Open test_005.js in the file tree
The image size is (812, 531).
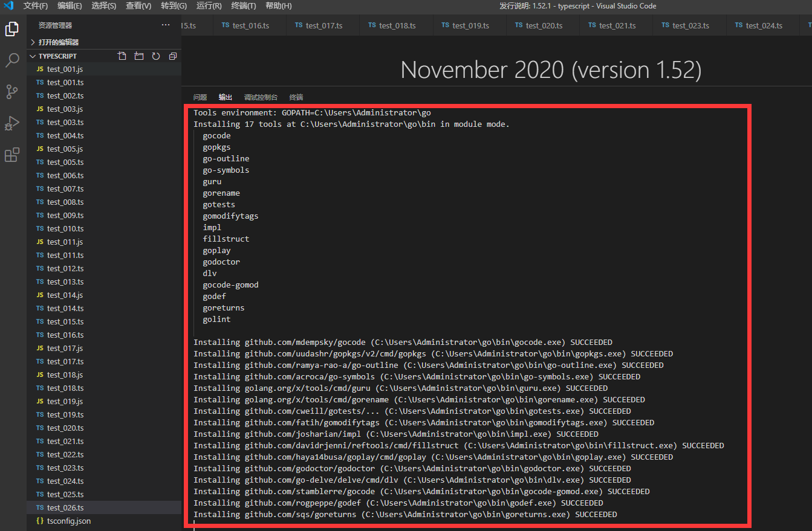tap(104, 149)
